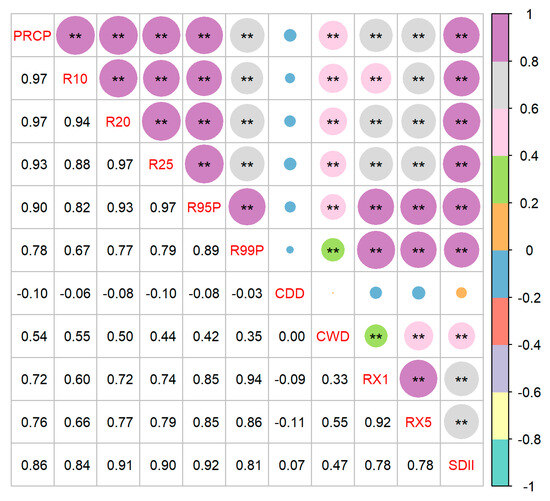Select the 0.82 correlation value
550x501 pixels.
(77, 208)
